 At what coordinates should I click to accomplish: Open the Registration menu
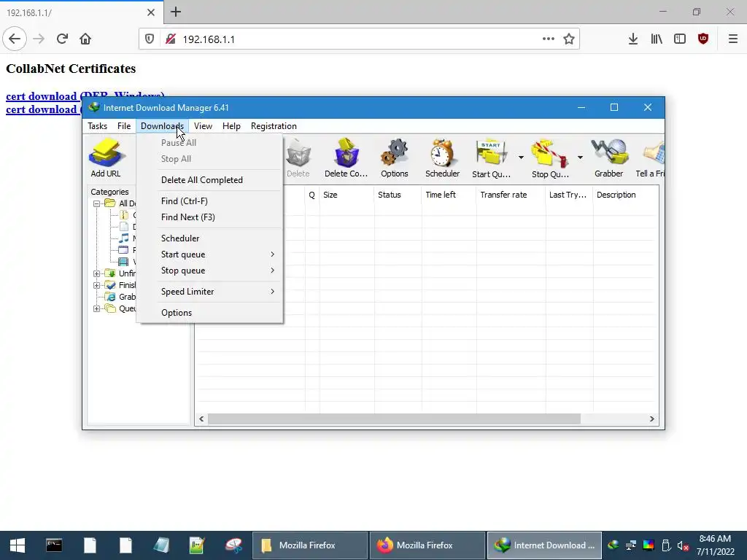pos(274,126)
